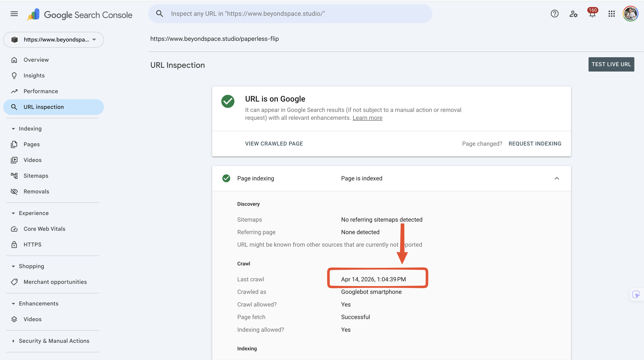Open user and settings management icon
Viewport: 644px width, 360px height.
573,14
